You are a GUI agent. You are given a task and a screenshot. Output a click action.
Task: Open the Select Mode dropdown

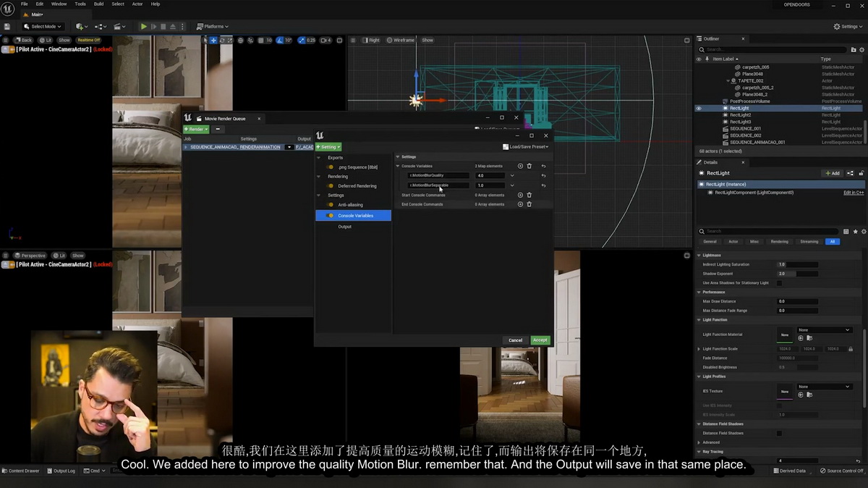pos(41,26)
